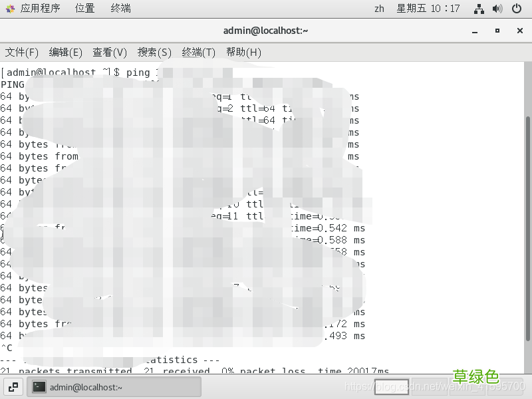Open the 编辑(E) menu
The image size is (532, 399).
pos(66,52)
